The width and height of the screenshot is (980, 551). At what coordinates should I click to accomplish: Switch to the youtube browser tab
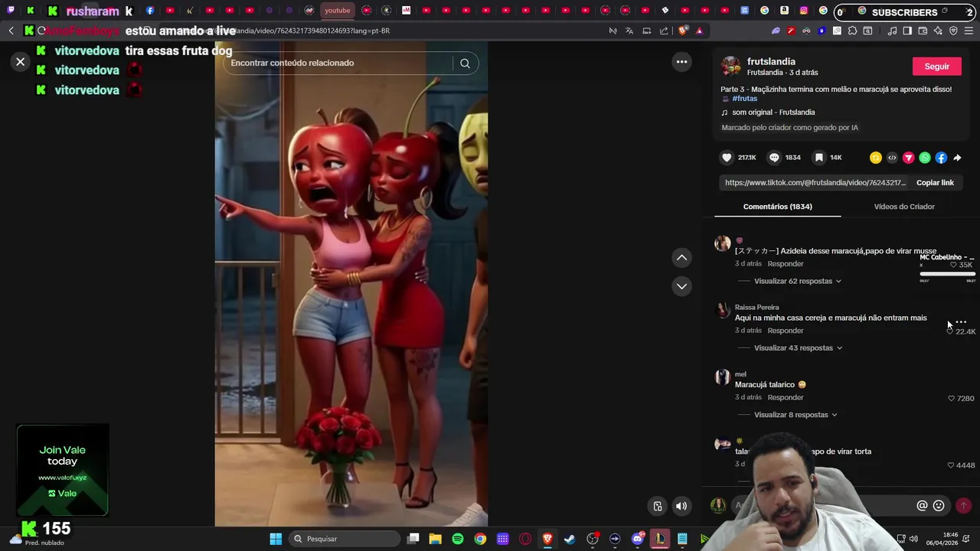tap(337, 11)
